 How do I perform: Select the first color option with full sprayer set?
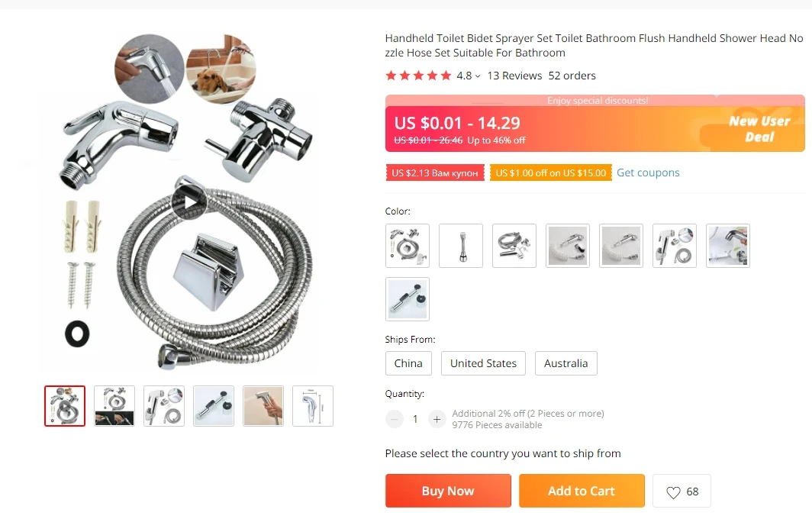(408, 246)
